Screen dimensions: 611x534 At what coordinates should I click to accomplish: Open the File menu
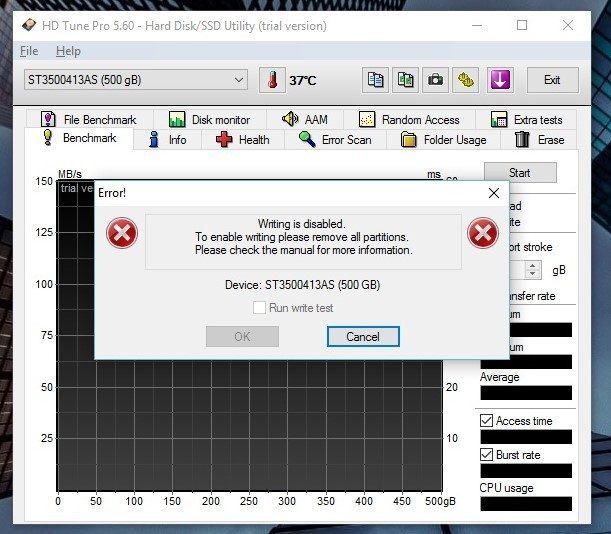pyautogui.click(x=29, y=51)
